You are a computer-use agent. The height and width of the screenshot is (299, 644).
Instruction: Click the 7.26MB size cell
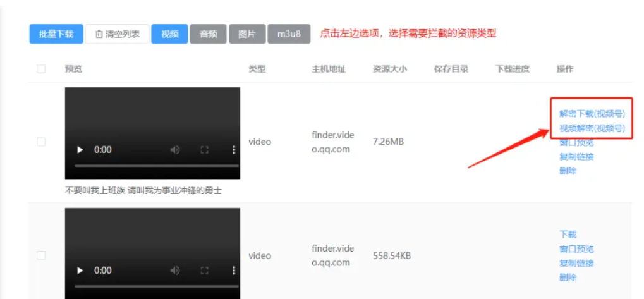tap(388, 142)
